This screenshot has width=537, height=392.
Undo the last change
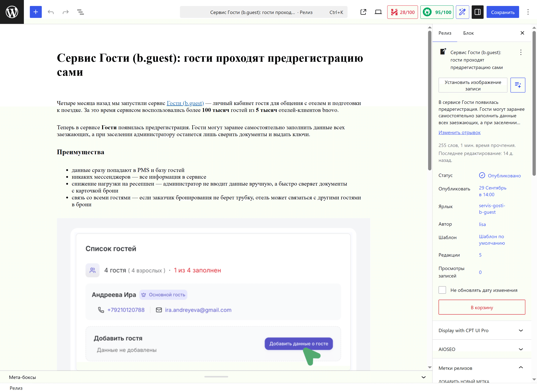click(x=51, y=12)
